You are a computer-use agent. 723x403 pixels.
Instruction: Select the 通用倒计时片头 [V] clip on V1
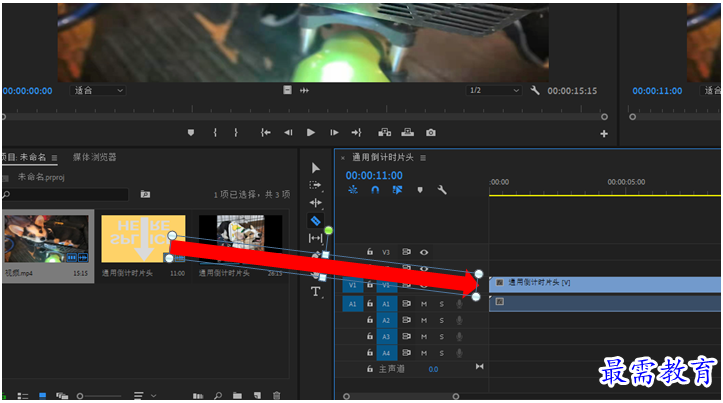(x=605, y=284)
